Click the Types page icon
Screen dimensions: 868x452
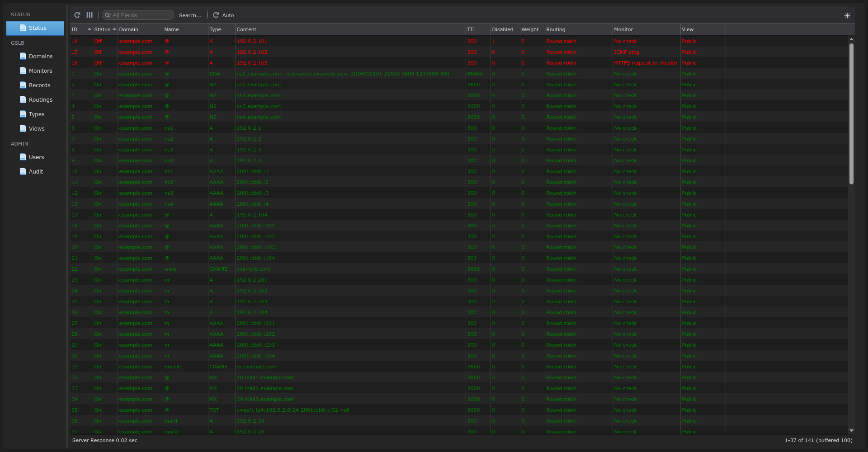[x=23, y=114]
